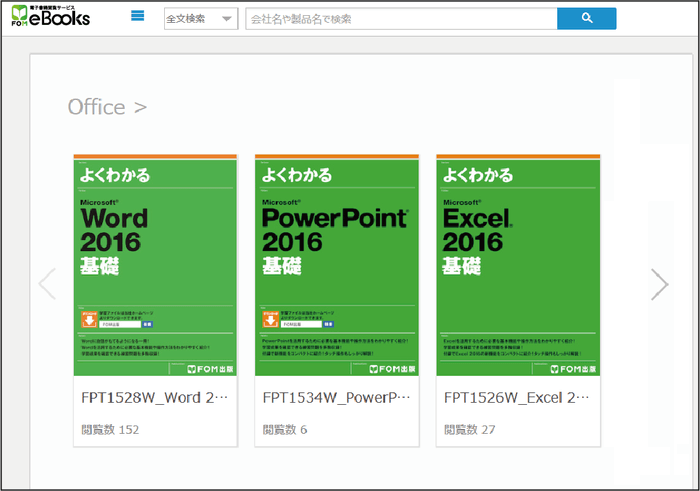Screen dimensions: 700x491
Task: Click FOM出版 logo on Excel cover
Action: tap(570, 366)
